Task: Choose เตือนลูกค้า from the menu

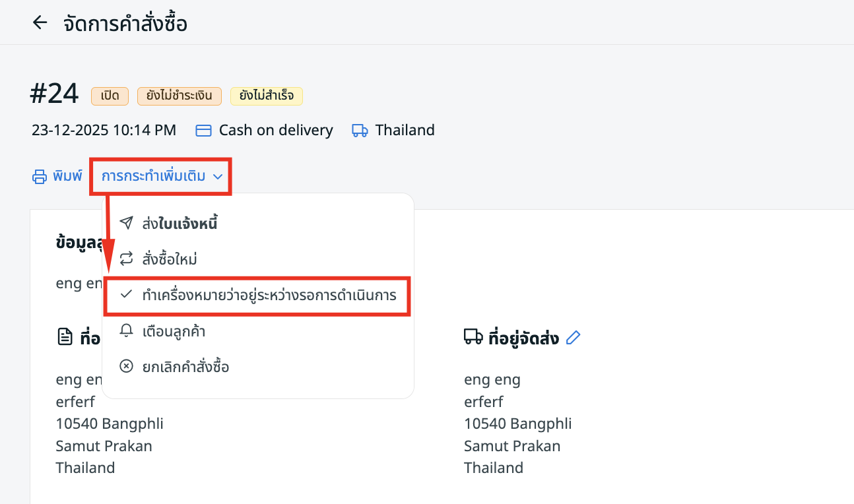Action: coord(174,331)
